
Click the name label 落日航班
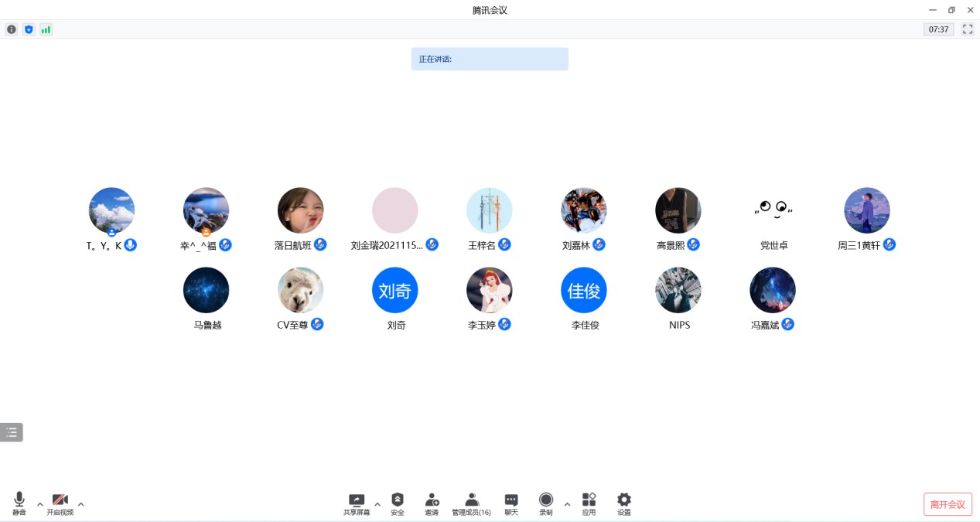coord(292,246)
